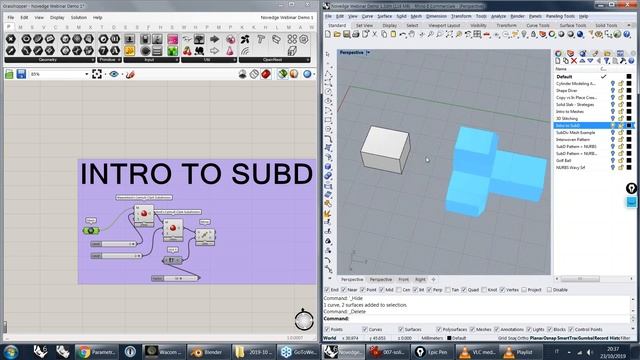Screen dimensions: 640x360
Task: Switch to Front viewport tab
Action: [403, 280]
